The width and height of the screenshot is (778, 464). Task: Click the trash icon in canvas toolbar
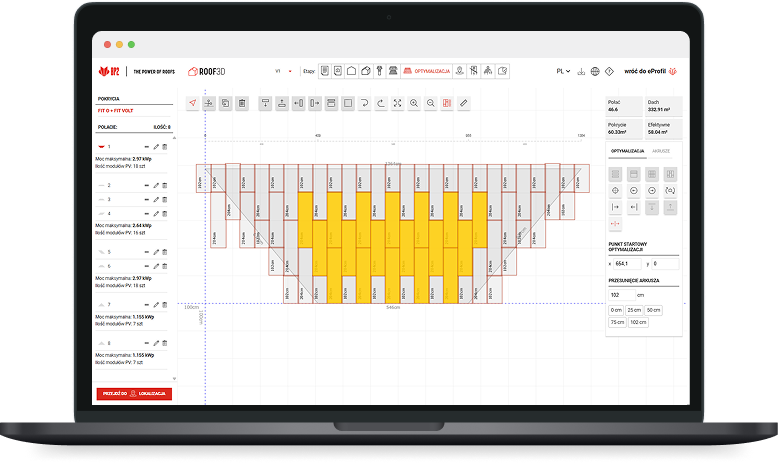click(x=241, y=103)
